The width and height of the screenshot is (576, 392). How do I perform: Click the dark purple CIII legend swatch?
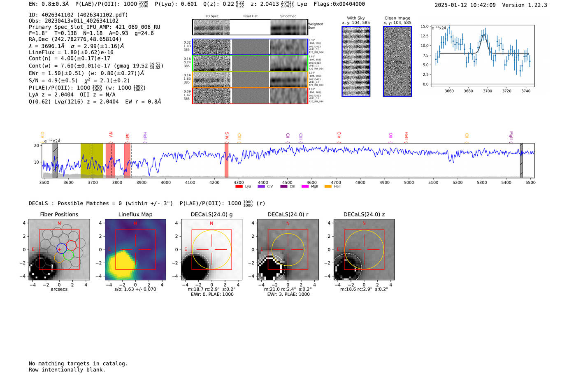284,186
